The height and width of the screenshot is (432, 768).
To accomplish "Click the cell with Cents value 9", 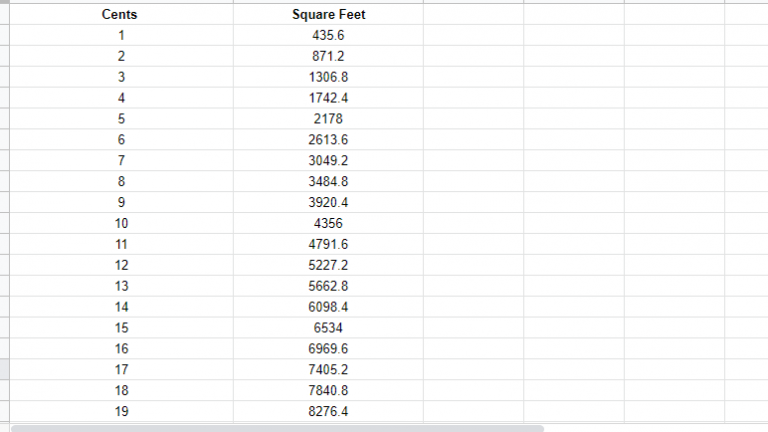I will click(121, 202).
